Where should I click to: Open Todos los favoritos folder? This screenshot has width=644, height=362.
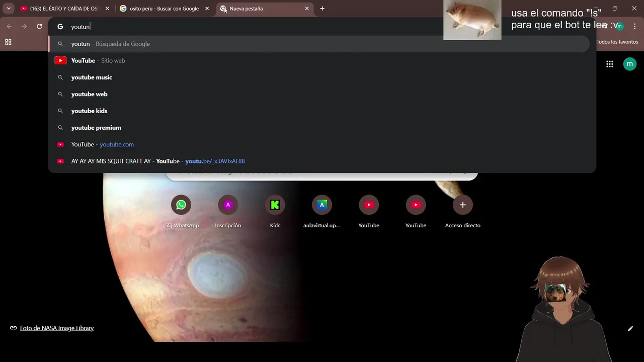(x=617, y=42)
